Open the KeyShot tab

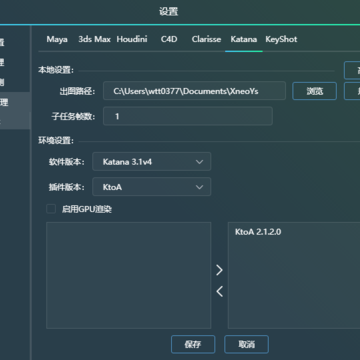[281, 39]
